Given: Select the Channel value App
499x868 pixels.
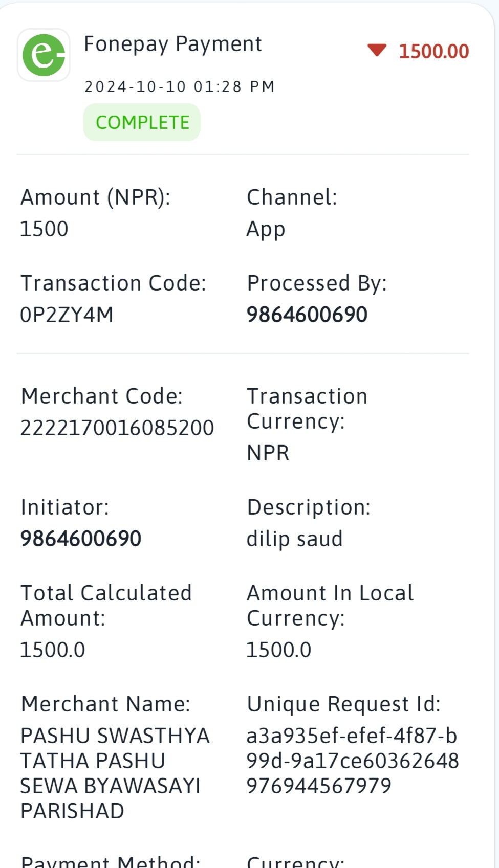Looking at the screenshot, I should point(266,230).
